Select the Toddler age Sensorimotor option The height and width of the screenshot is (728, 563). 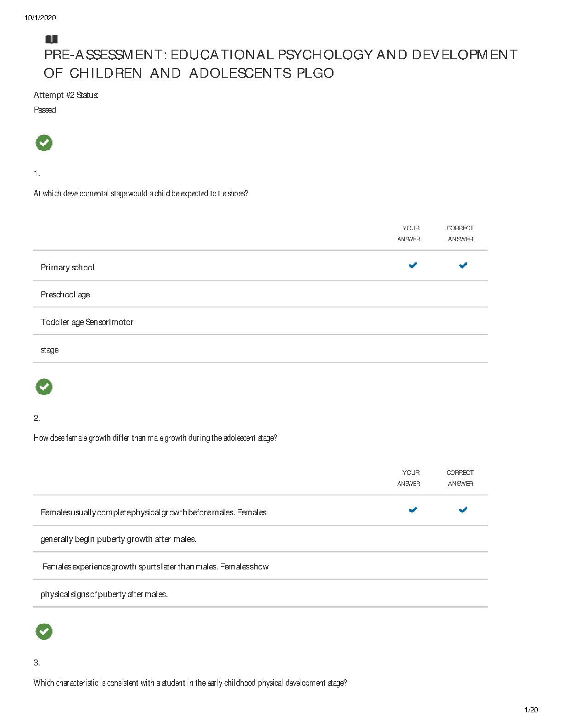pos(87,322)
